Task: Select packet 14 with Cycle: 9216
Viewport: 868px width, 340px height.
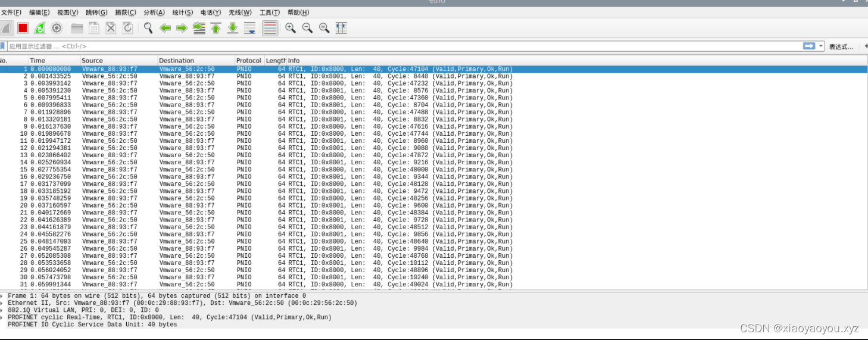Action: [434, 163]
